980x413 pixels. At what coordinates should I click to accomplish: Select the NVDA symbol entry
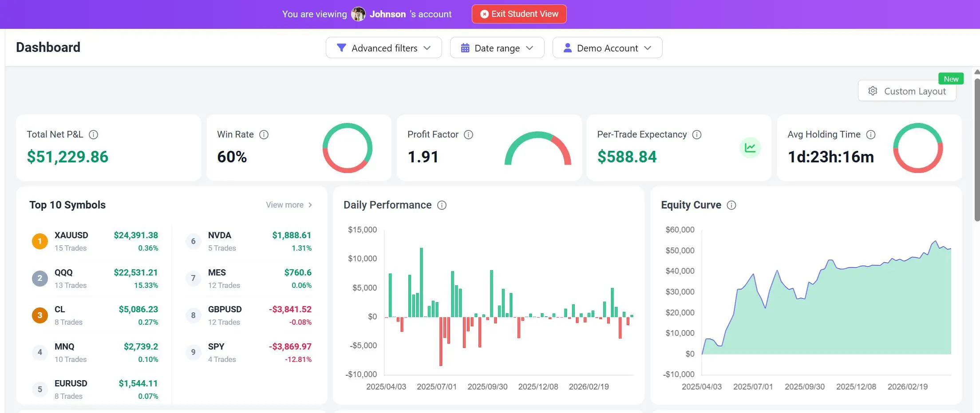point(249,241)
